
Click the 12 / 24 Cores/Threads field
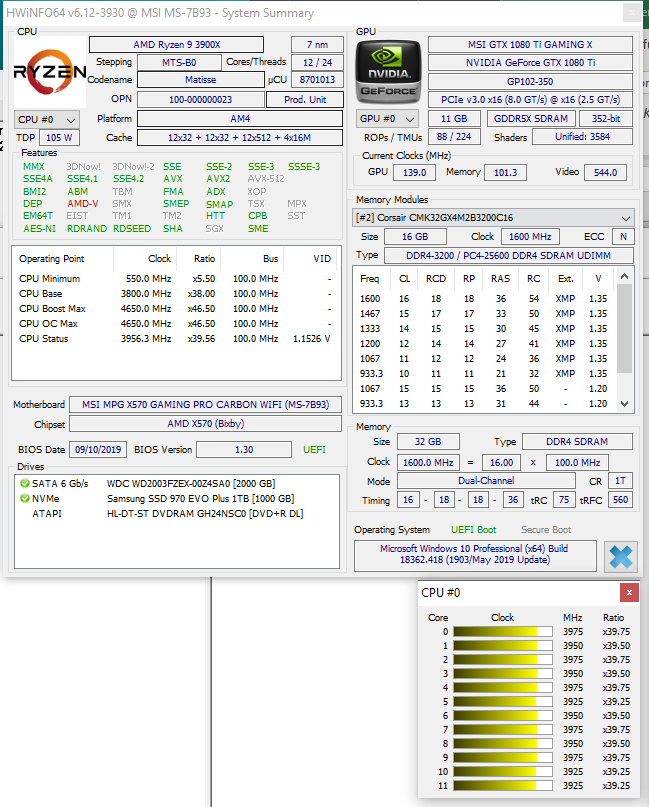pos(317,63)
